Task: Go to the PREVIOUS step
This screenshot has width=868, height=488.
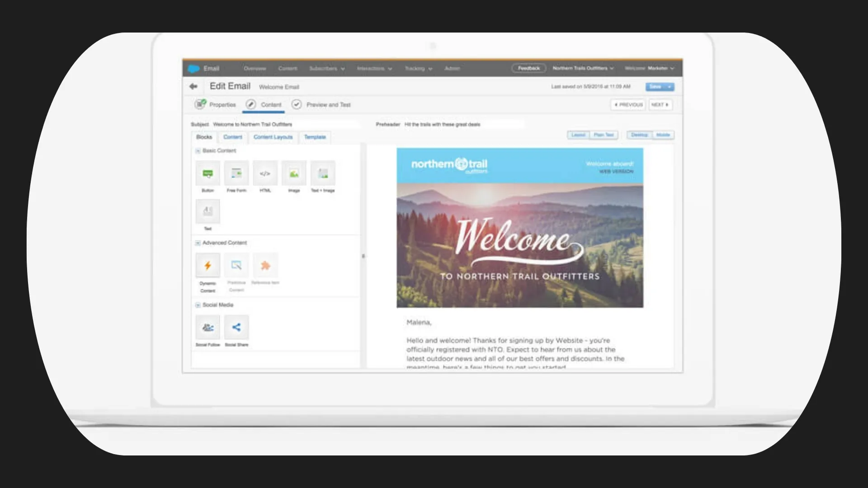Action: click(x=628, y=105)
